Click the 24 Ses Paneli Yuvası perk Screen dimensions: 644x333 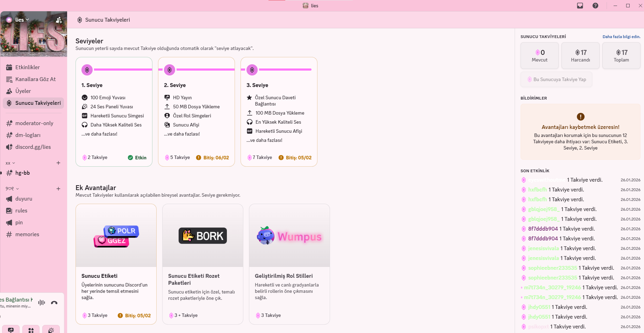107,107
